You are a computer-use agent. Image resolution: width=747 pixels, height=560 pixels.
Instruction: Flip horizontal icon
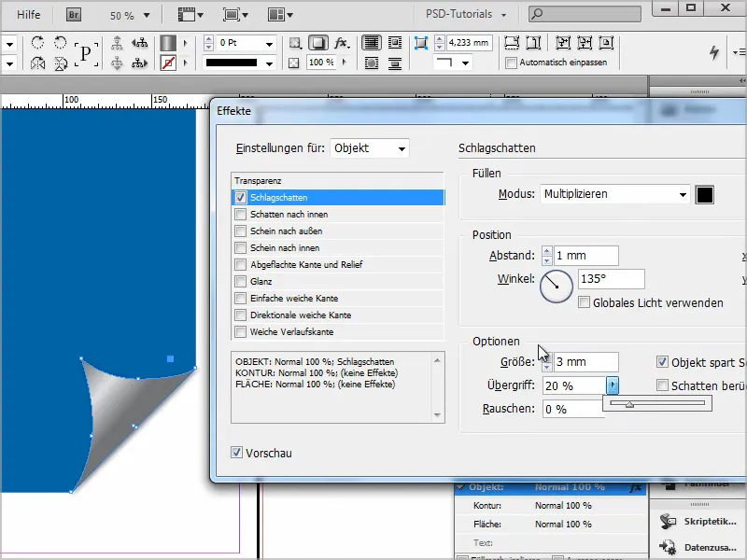[x=37, y=63]
